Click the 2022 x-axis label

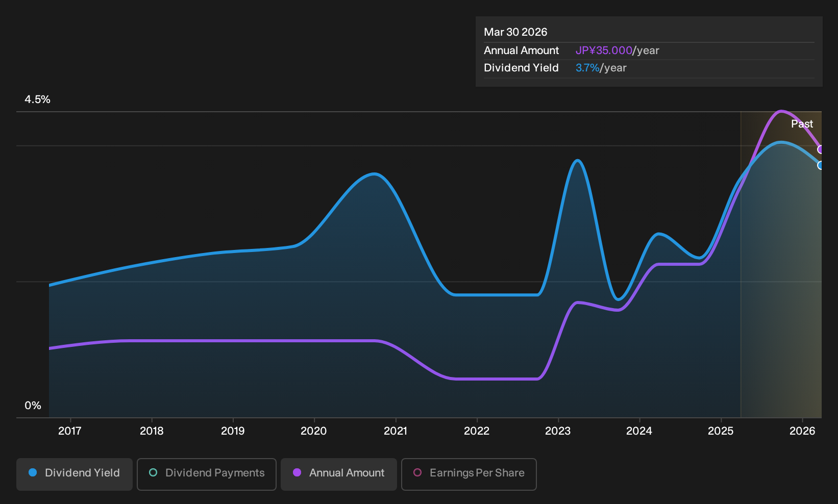point(477,431)
